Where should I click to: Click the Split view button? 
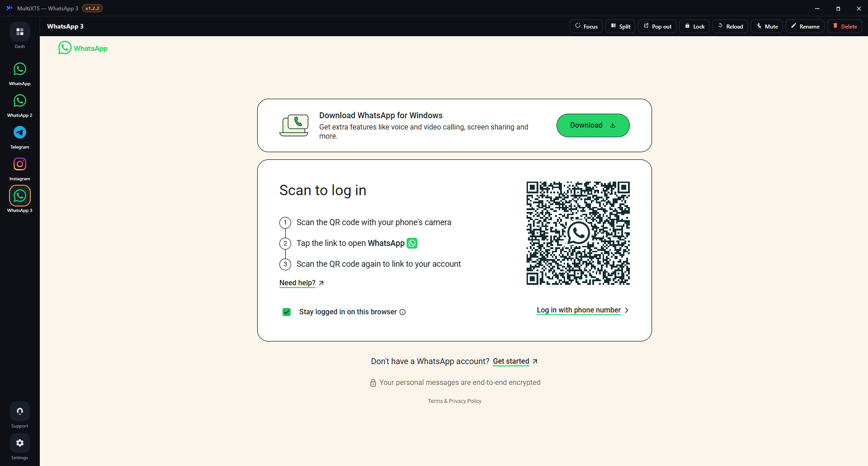click(x=620, y=26)
